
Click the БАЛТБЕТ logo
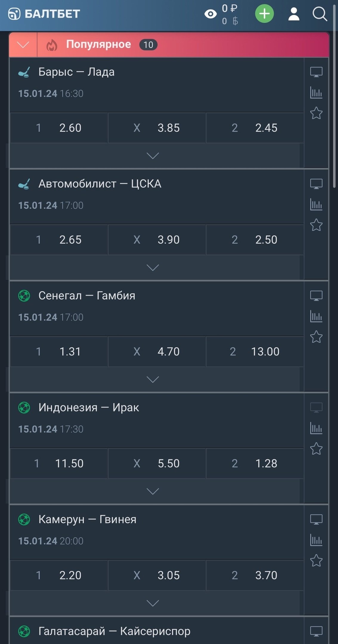click(44, 14)
